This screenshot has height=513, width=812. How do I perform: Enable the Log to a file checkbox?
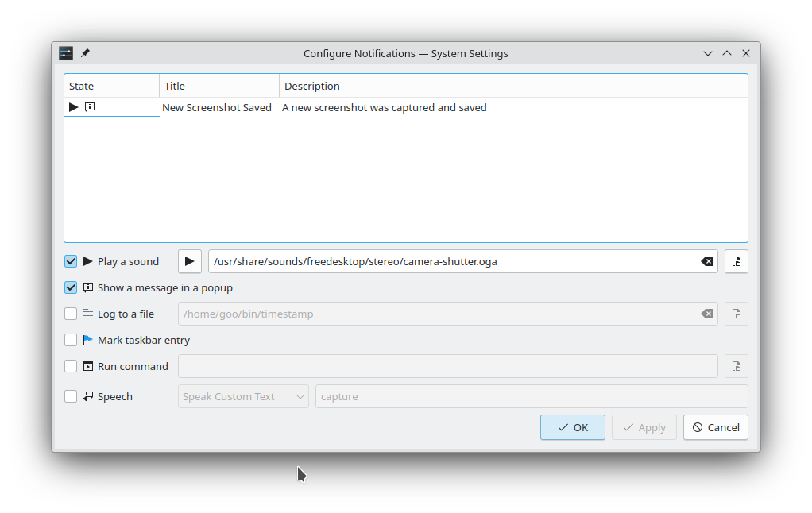click(x=71, y=314)
